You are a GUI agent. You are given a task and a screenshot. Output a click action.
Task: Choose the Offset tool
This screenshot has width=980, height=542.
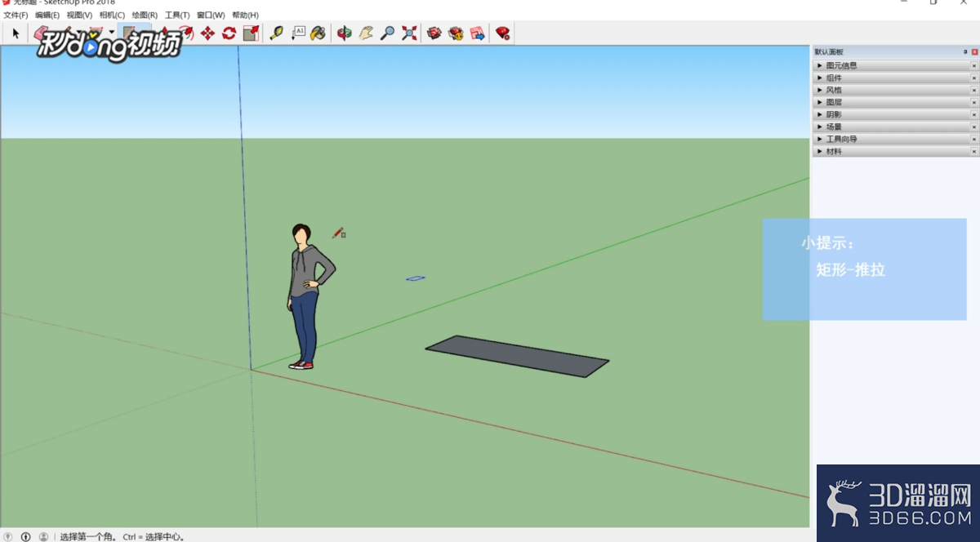[186, 33]
